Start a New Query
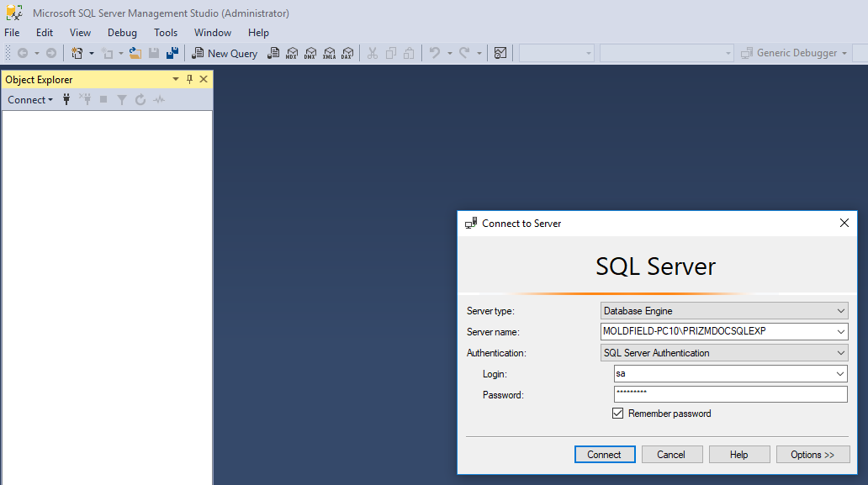This screenshot has height=485, width=868. click(225, 53)
